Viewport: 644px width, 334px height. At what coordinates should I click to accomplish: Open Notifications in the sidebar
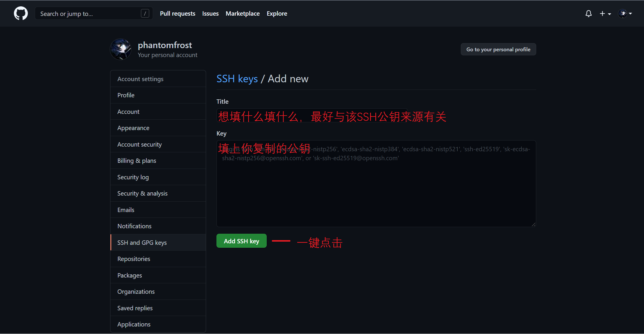coord(158,226)
